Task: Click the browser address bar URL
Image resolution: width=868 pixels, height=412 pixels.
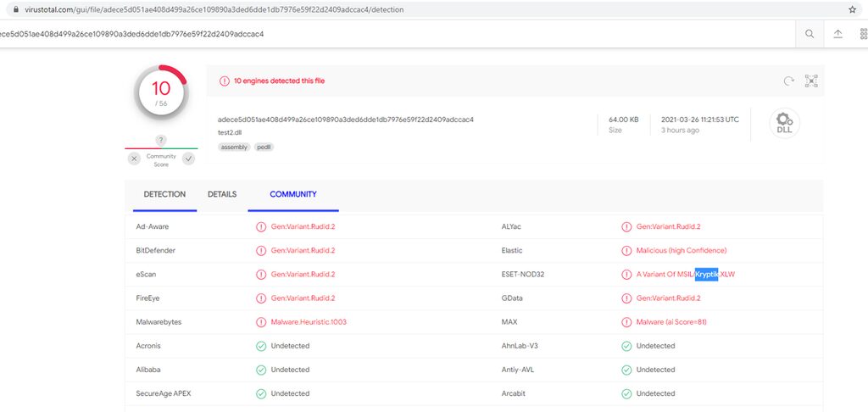Action: point(214,10)
